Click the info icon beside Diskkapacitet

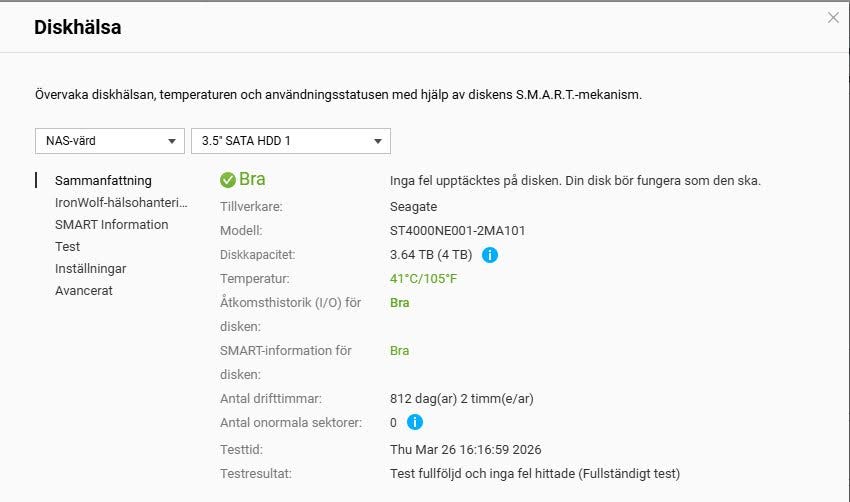point(490,255)
